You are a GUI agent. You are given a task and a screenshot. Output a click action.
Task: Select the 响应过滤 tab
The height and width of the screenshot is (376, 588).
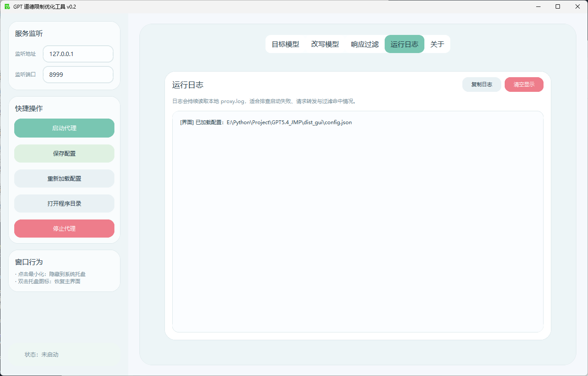click(364, 44)
